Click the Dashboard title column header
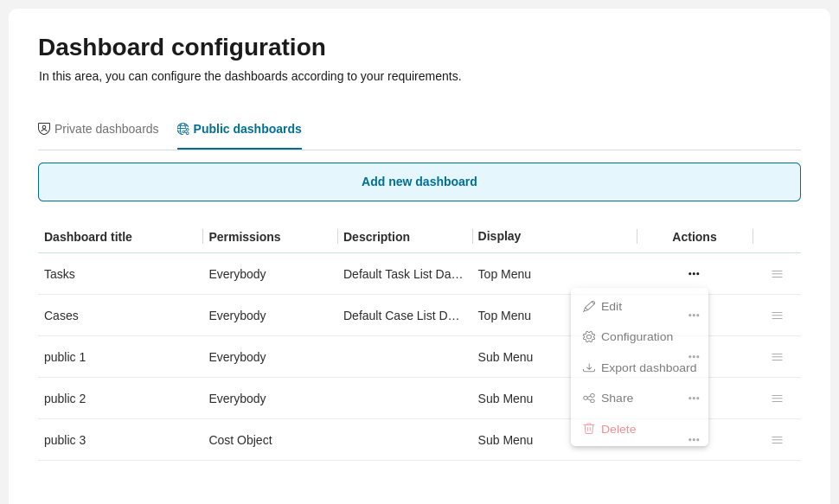The width and height of the screenshot is (839, 504). [88, 237]
